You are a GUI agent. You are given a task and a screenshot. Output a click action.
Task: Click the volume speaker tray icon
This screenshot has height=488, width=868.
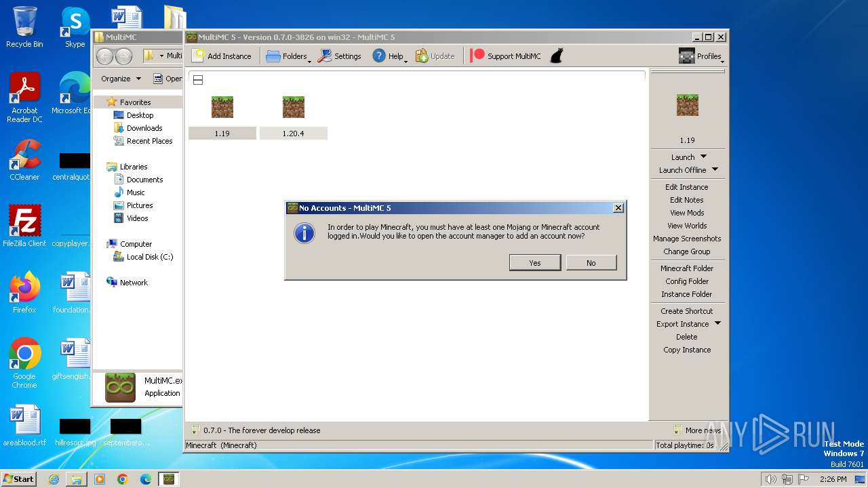click(x=770, y=479)
